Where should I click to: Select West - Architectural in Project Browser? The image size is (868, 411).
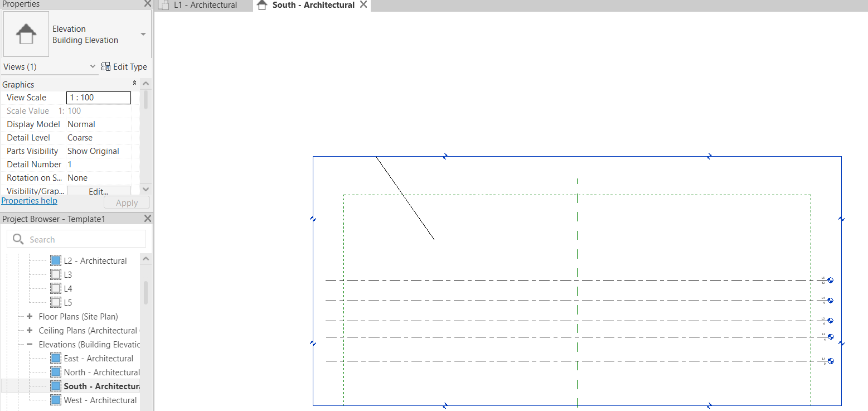coord(101,400)
